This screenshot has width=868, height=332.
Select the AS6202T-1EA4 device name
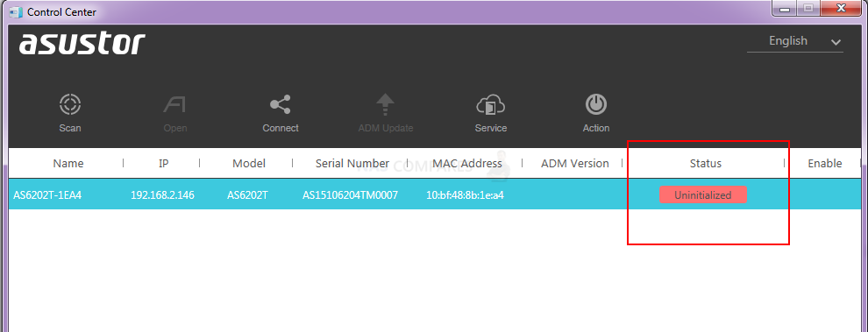tap(47, 194)
